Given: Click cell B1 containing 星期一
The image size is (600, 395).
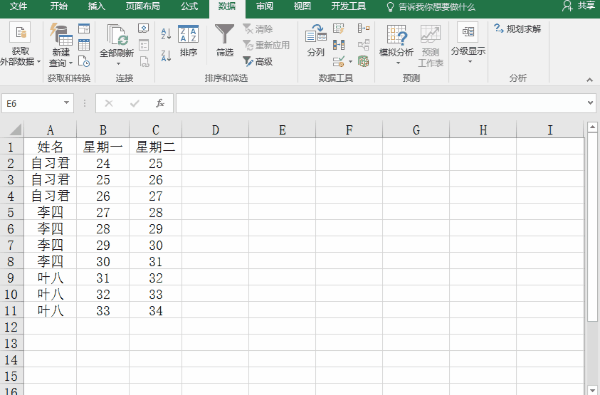Looking at the screenshot, I should tap(103, 147).
